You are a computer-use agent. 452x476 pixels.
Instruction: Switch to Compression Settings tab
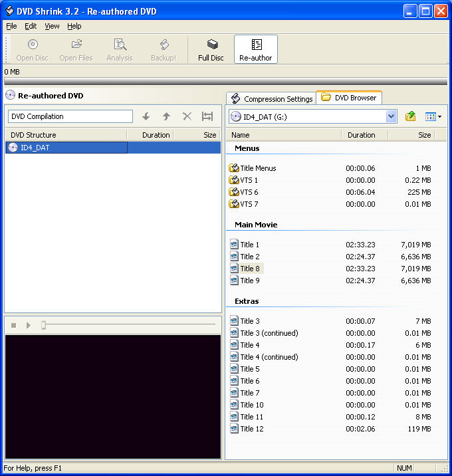(x=272, y=98)
